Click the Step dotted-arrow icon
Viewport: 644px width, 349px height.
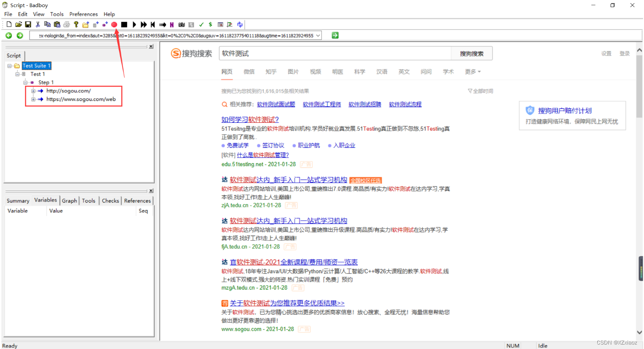pos(163,25)
